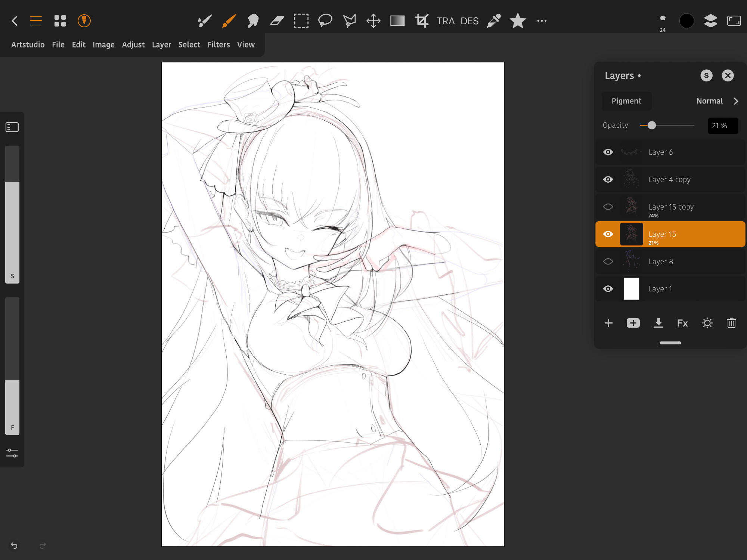Open the Edit menu
The width and height of the screenshot is (747, 560).
point(78,44)
